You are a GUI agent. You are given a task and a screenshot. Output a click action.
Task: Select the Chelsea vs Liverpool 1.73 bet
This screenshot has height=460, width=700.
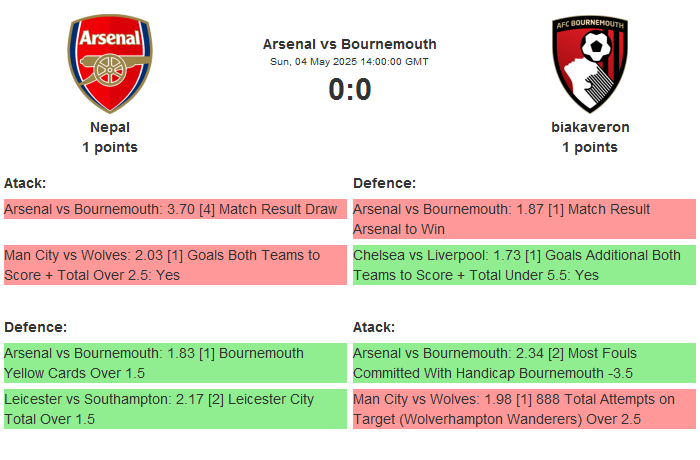point(524,265)
